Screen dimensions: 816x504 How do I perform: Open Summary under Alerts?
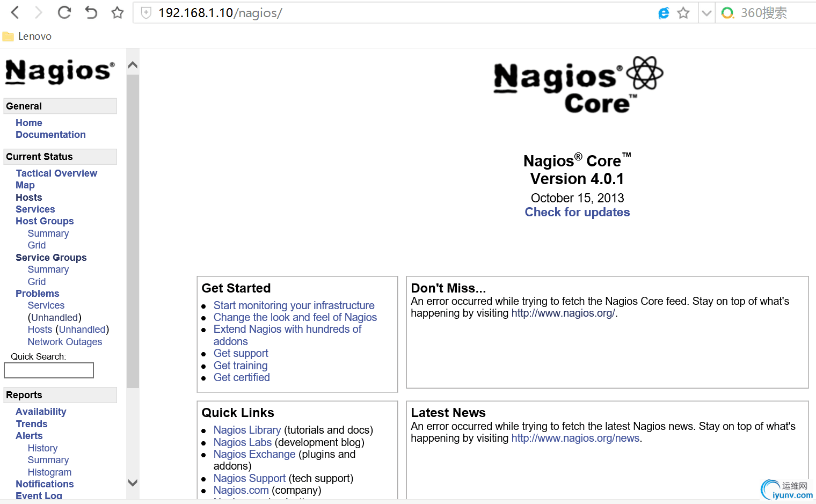coord(48,460)
